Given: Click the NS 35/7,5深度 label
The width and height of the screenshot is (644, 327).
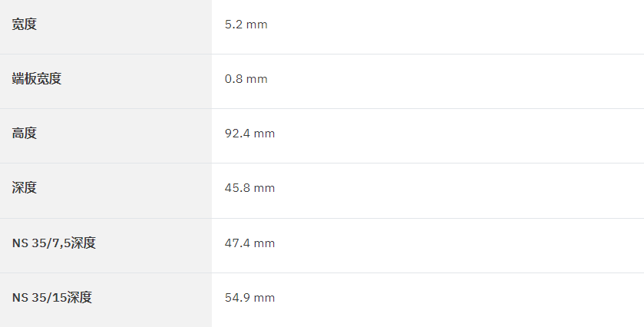Looking at the screenshot, I should point(54,243).
